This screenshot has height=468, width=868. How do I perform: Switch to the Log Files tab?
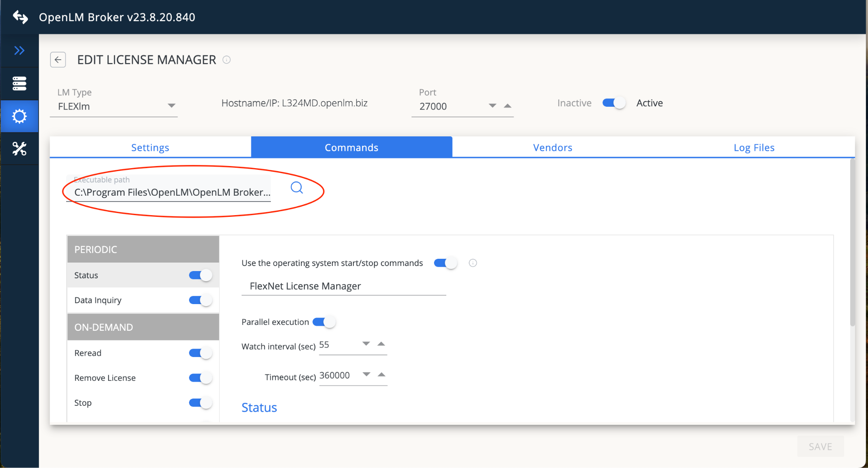[754, 147]
